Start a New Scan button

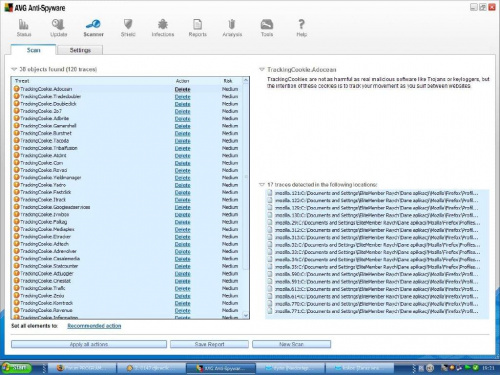(x=291, y=344)
